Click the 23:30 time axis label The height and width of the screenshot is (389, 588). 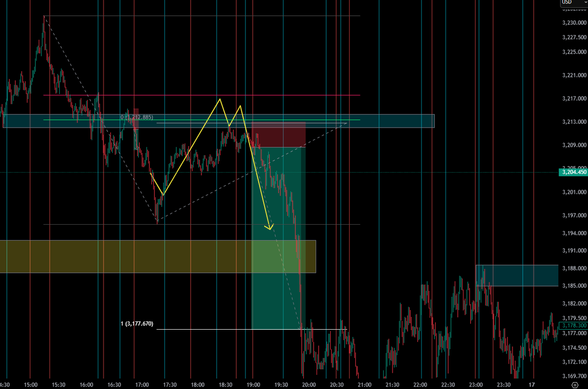pyautogui.click(x=504, y=385)
